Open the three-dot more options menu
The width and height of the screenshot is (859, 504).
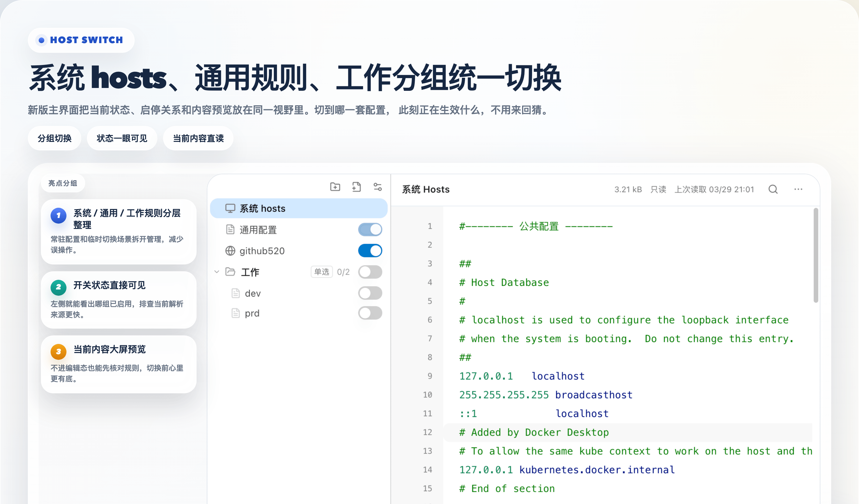point(798,189)
